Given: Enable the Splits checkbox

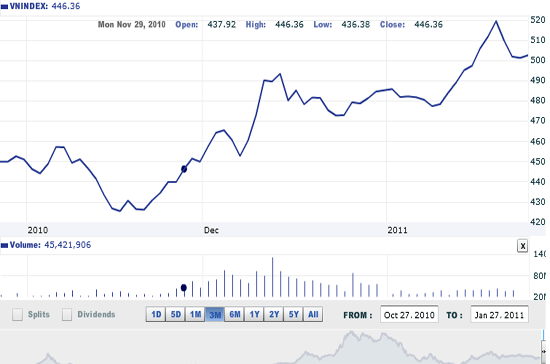Looking at the screenshot, I should pyautogui.click(x=17, y=315).
